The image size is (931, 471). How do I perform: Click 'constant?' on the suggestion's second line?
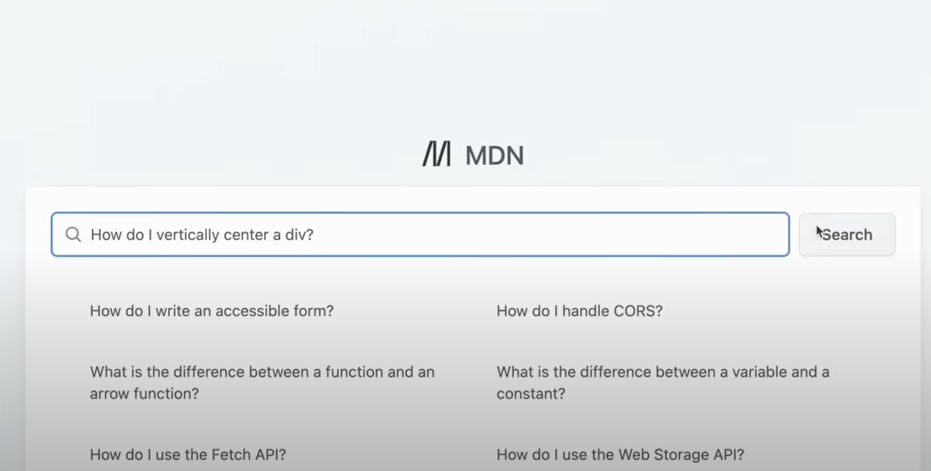click(531, 393)
